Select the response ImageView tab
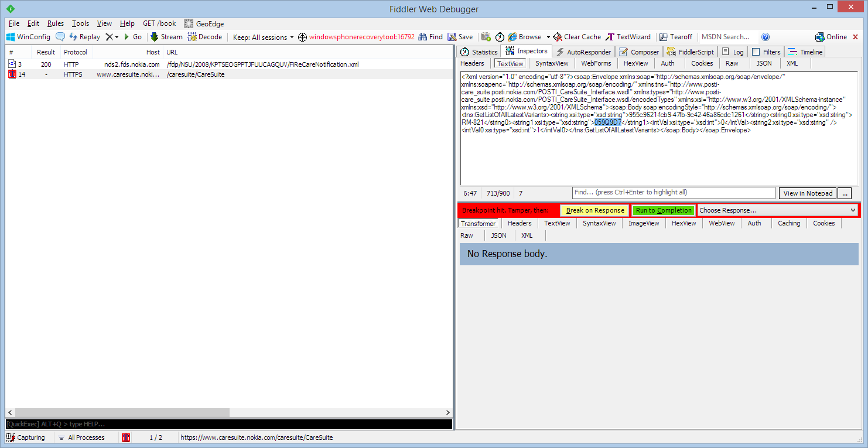The width and height of the screenshot is (868, 448). coord(644,223)
